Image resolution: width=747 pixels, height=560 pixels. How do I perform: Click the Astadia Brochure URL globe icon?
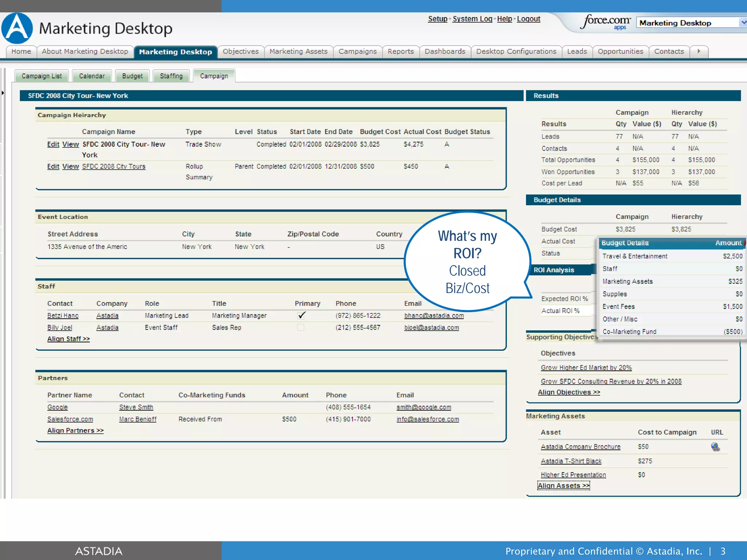tap(715, 447)
